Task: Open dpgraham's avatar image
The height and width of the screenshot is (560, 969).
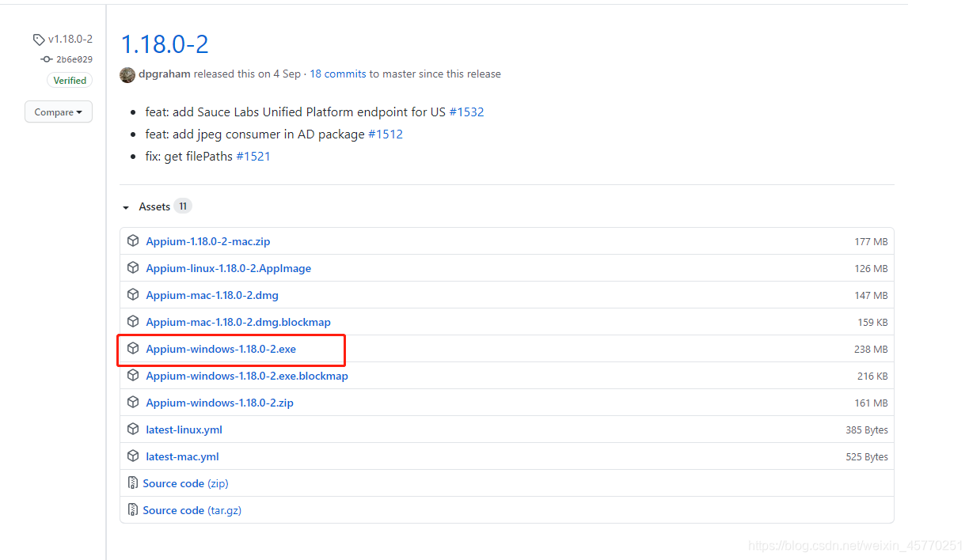Action: coord(127,74)
